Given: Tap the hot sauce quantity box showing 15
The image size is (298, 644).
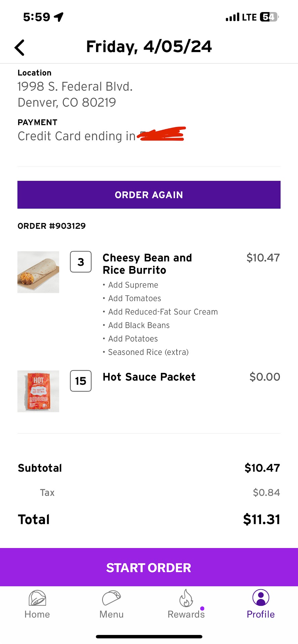Looking at the screenshot, I should coord(81,381).
